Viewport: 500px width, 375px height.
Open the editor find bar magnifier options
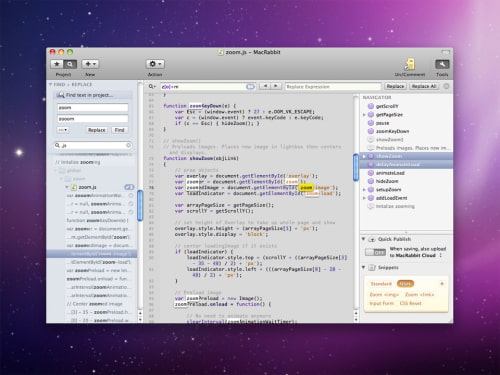pos(152,86)
